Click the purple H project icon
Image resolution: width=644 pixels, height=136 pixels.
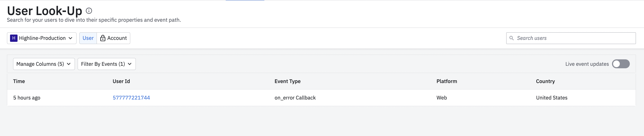pyautogui.click(x=14, y=38)
